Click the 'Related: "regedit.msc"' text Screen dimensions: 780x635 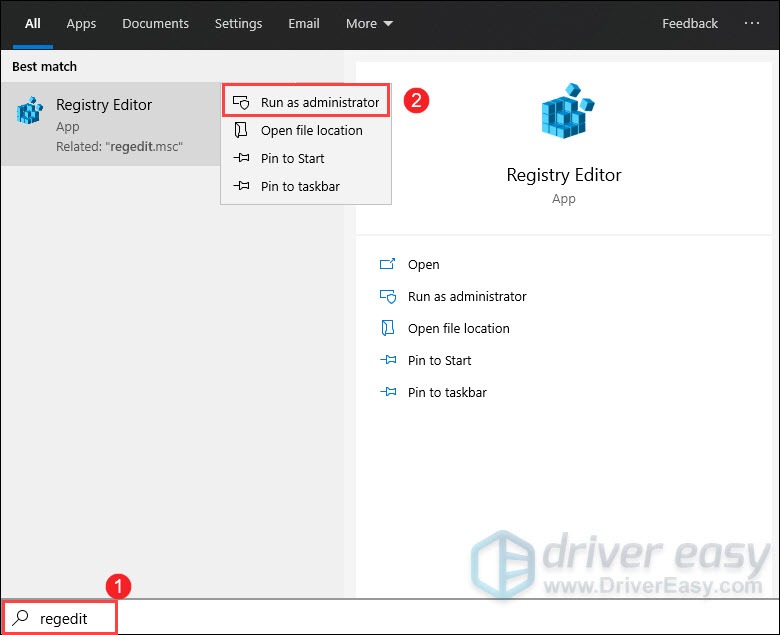pos(119,147)
